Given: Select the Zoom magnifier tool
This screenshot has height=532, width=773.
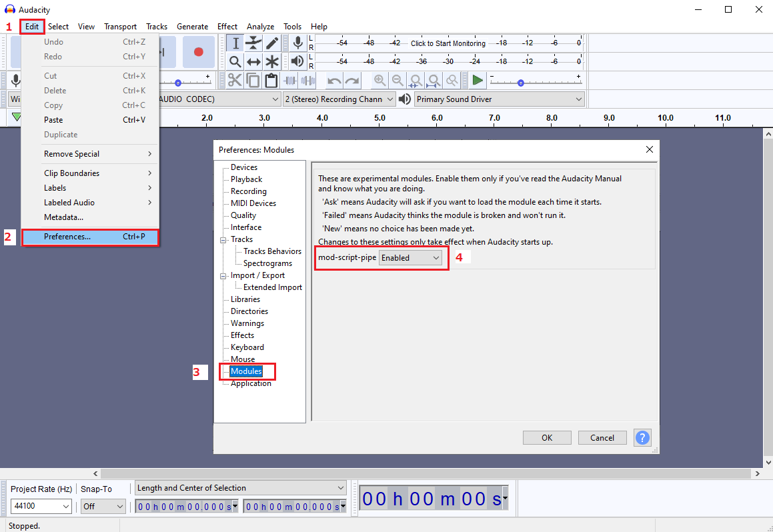Looking at the screenshot, I should click(x=235, y=61).
